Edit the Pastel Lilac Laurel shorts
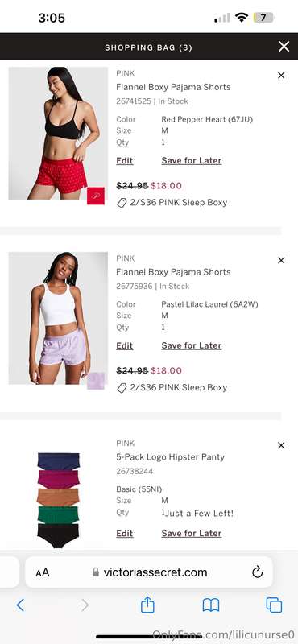298x644 pixels. (125, 345)
